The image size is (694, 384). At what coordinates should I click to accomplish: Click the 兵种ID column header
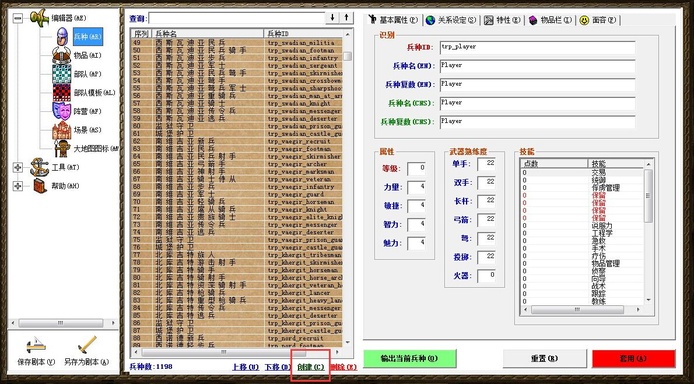[x=303, y=34]
